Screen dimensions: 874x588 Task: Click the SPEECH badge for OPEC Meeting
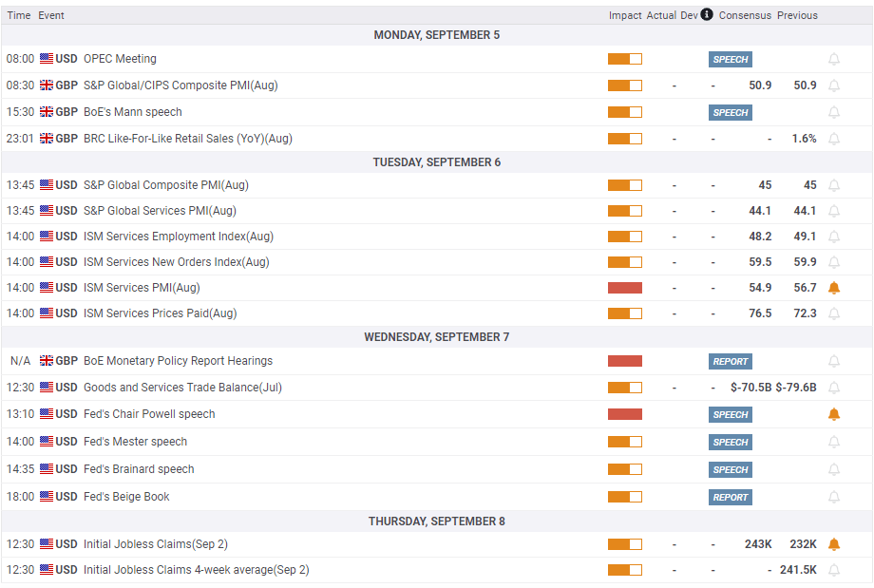pyautogui.click(x=730, y=59)
